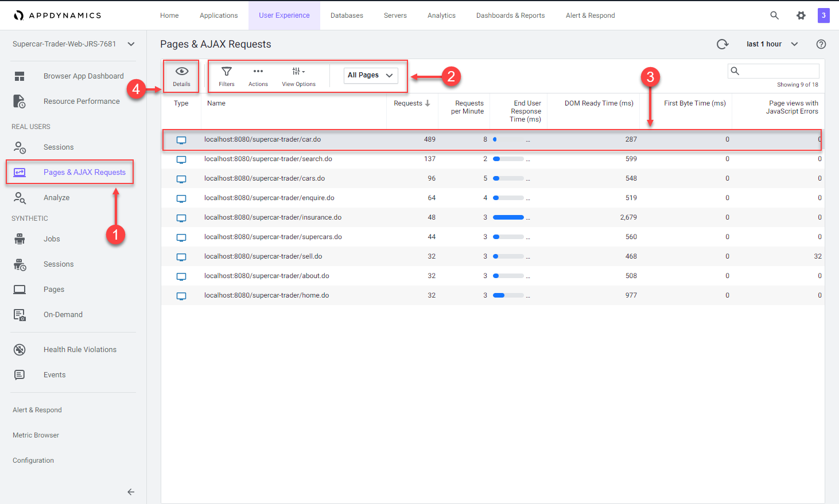Image resolution: width=839 pixels, height=504 pixels.
Task: Open the Actions ellipsis menu
Action: point(258,76)
